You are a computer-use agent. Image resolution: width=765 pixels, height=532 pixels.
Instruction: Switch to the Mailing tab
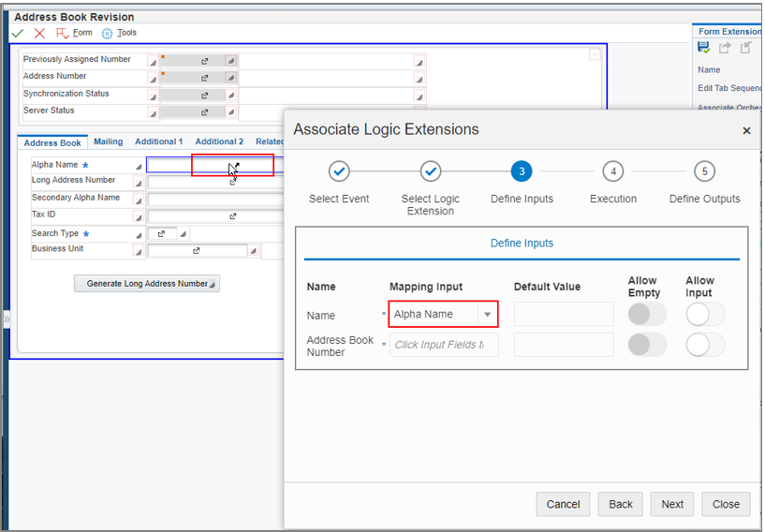pos(109,141)
